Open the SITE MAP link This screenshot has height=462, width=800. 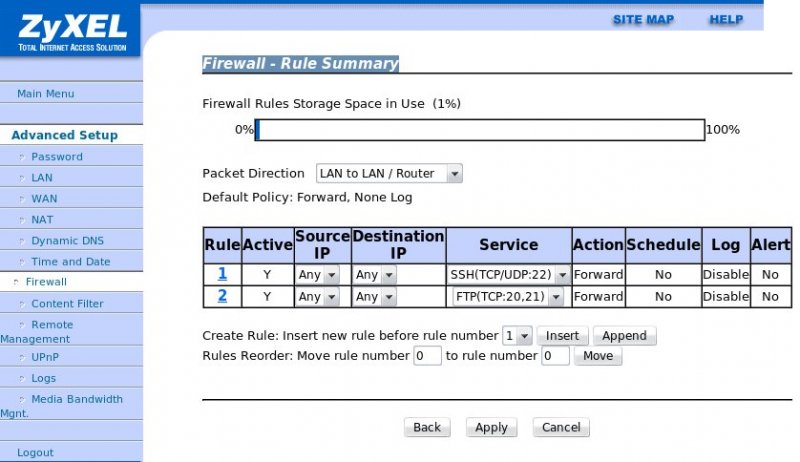[x=643, y=20]
